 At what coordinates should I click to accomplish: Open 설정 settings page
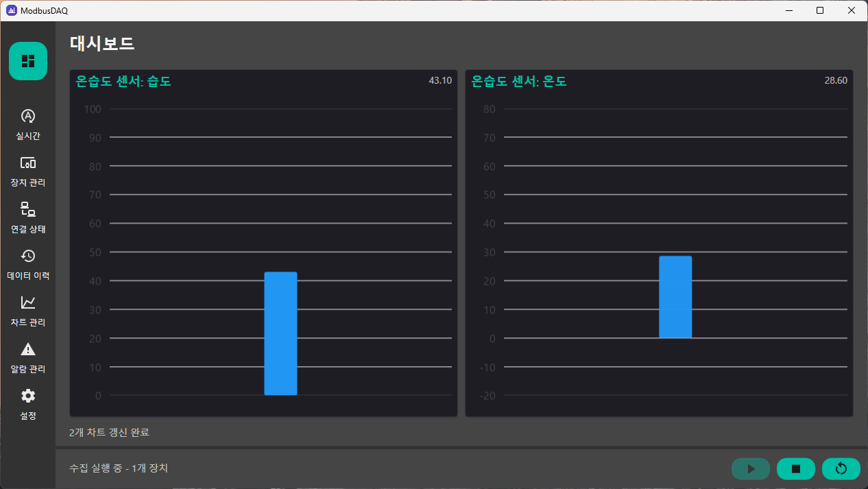tap(28, 404)
